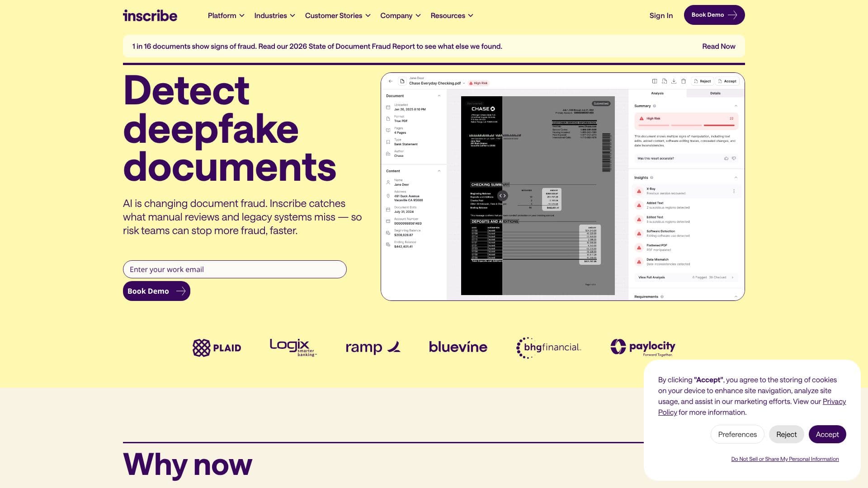Reject cookies in the consent popup
The height and width of the screenshot is (488, 868).
(x=786, y=434)
